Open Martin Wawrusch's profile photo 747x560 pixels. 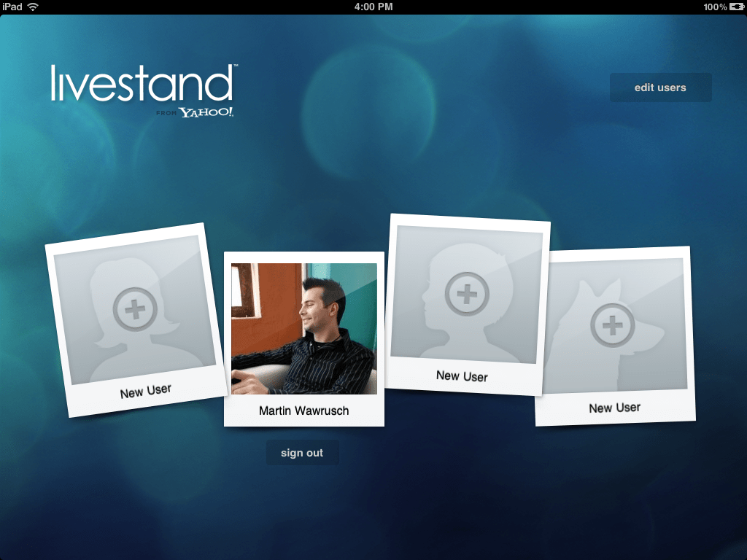click(304, 329)
